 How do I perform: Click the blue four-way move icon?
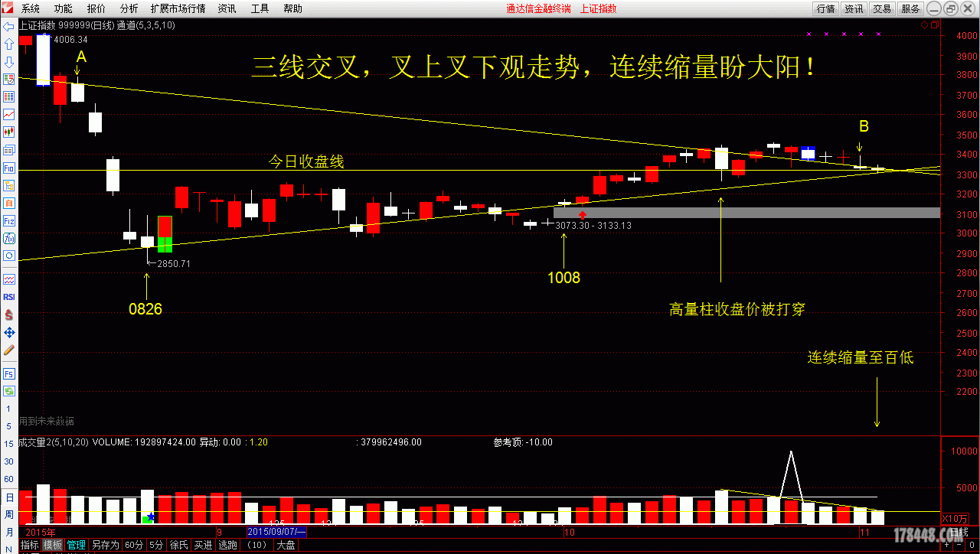9,332
